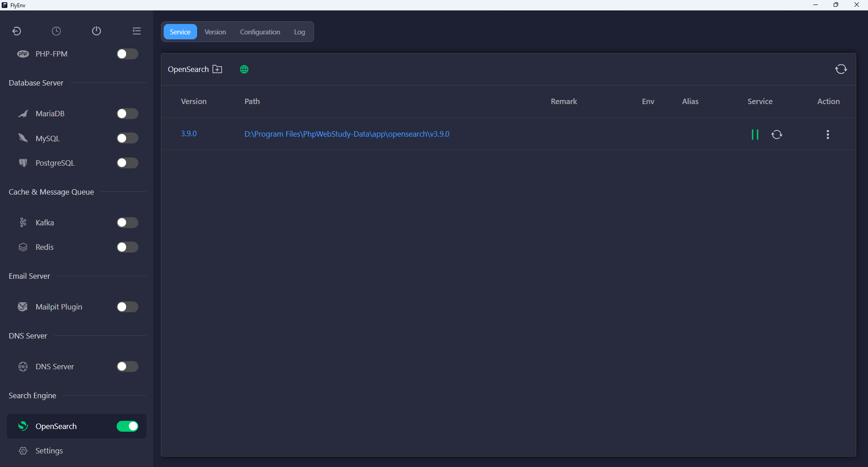Go to the Log tab

pyautogui.click(x=299, y=32)
